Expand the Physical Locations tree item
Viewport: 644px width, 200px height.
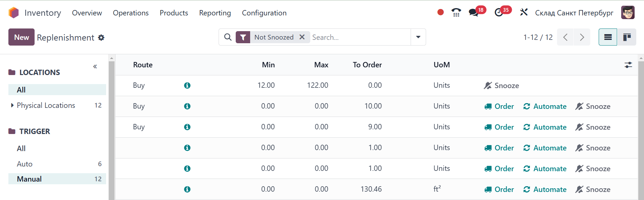12,105
